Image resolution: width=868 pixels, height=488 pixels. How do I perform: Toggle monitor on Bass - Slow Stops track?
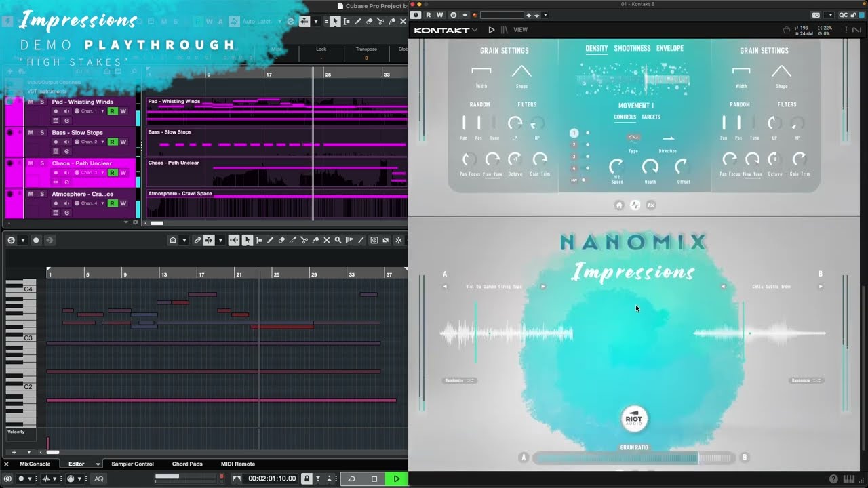pyautogui.click(x=66, y=142)
